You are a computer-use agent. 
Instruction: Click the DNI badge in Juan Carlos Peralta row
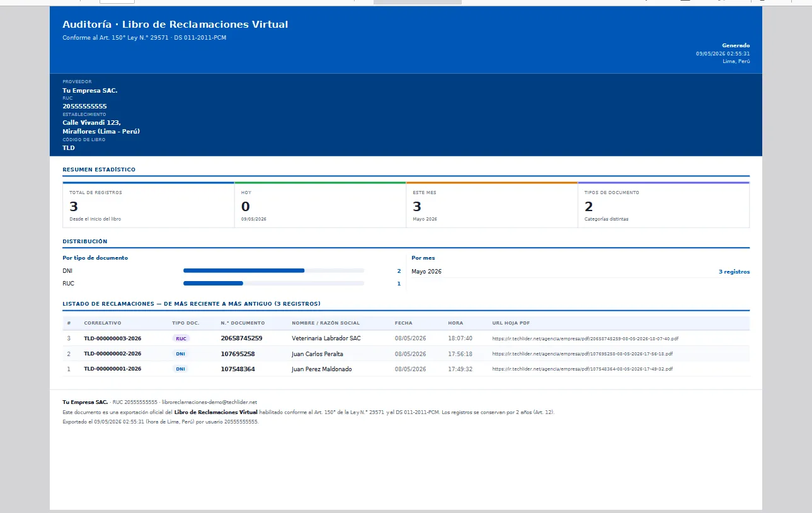180,354
